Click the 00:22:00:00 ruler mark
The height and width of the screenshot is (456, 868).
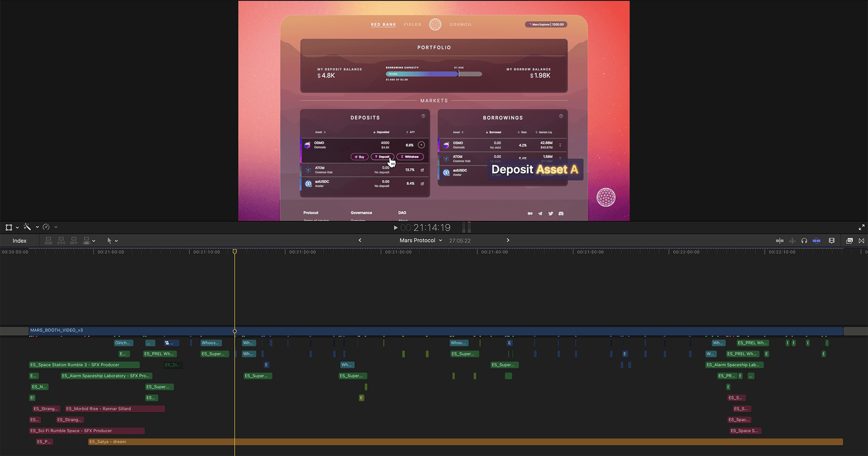686,252
